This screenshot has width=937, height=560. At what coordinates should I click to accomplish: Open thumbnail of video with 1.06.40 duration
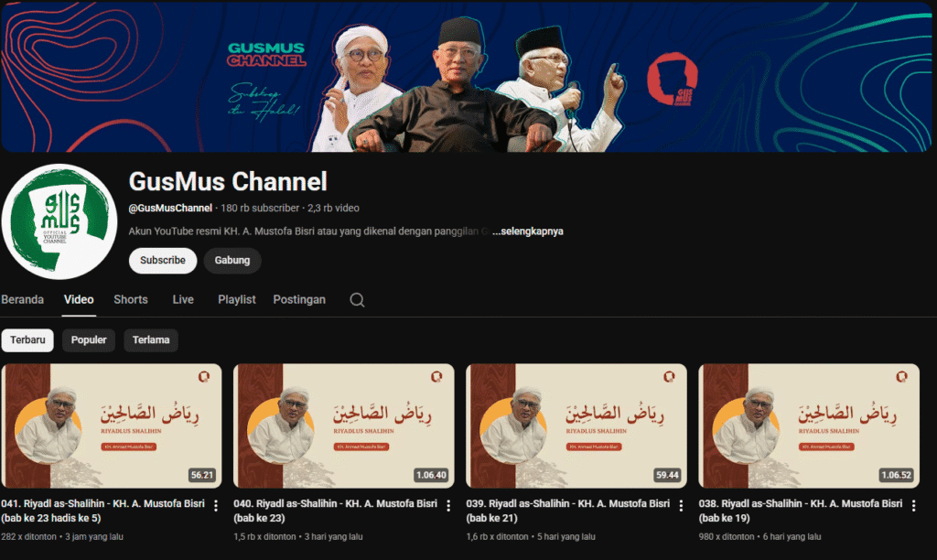coord(344,425)
